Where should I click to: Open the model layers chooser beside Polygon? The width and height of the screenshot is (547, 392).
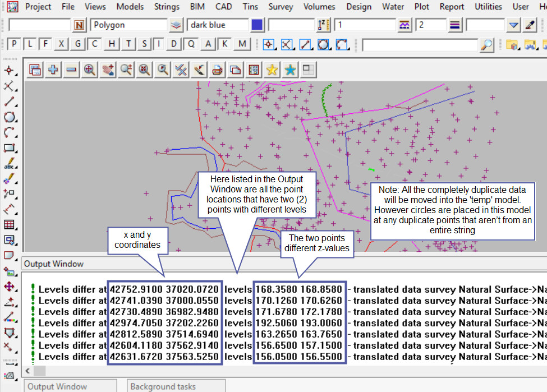(176, 25)
